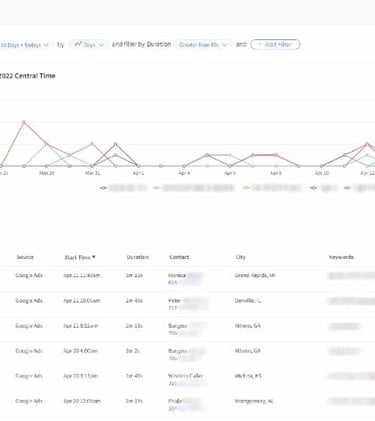Select 'Wichita, KS' city cell
Viewport: 375px width, 421px height.
point(248,376)
